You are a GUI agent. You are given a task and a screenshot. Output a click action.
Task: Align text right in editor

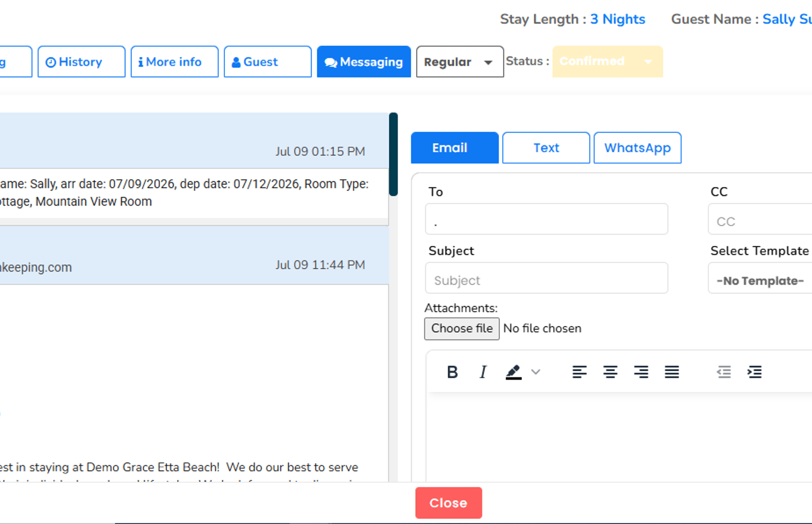point(641,372)
